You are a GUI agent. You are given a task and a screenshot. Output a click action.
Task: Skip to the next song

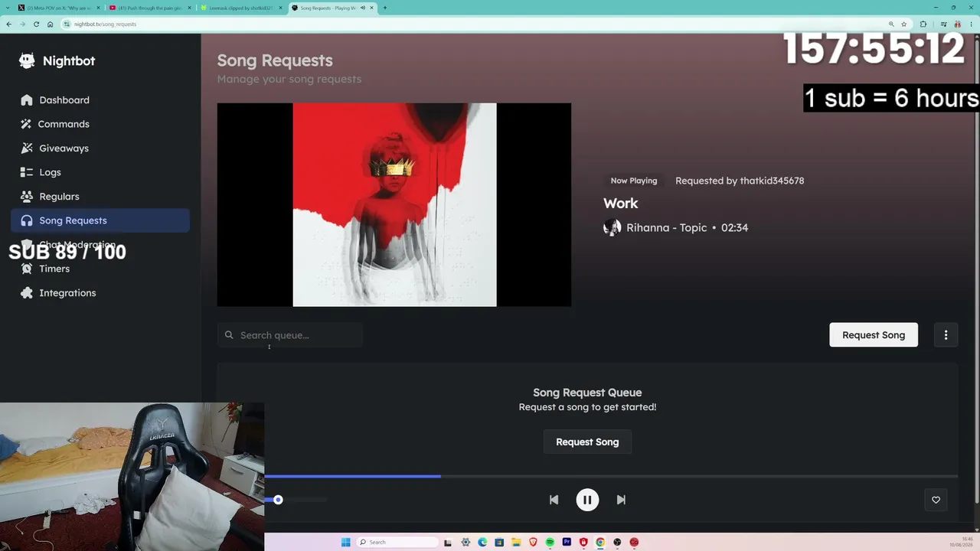621,500
